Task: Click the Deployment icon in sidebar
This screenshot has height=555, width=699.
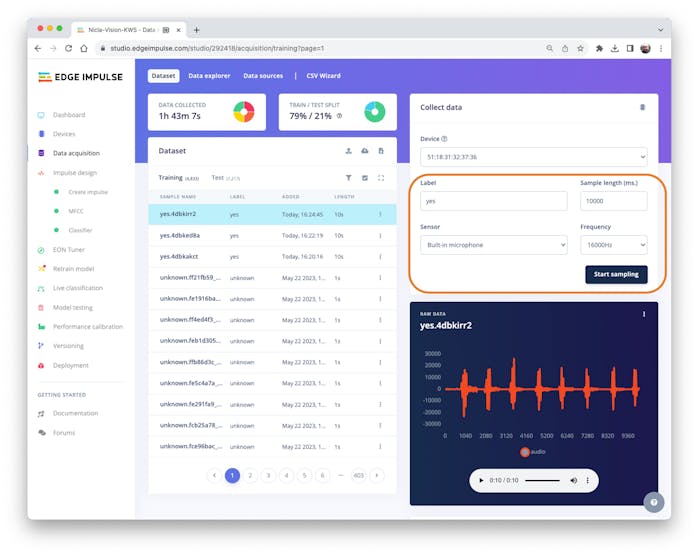Action: click(41, 366)
